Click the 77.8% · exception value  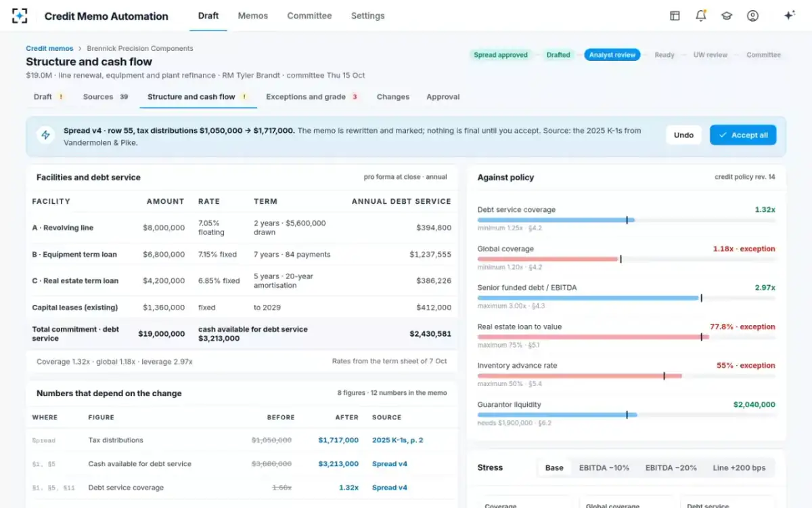[x=742, y=326]
